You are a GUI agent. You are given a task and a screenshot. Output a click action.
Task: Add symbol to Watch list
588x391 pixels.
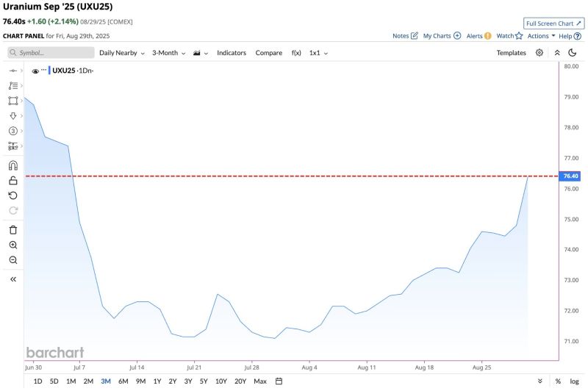(509, 36)
